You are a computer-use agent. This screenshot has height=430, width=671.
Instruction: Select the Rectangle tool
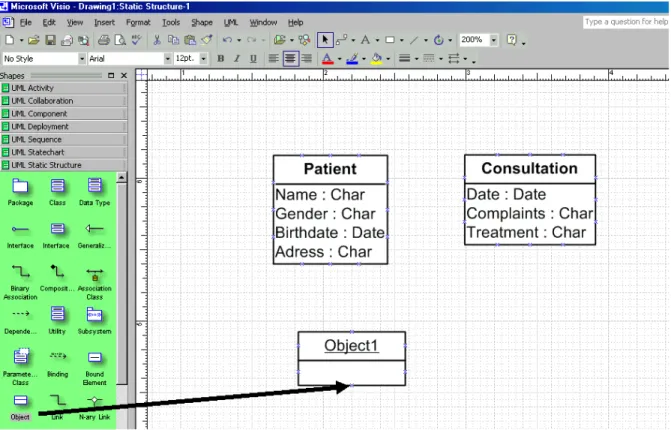pos(389,40)
